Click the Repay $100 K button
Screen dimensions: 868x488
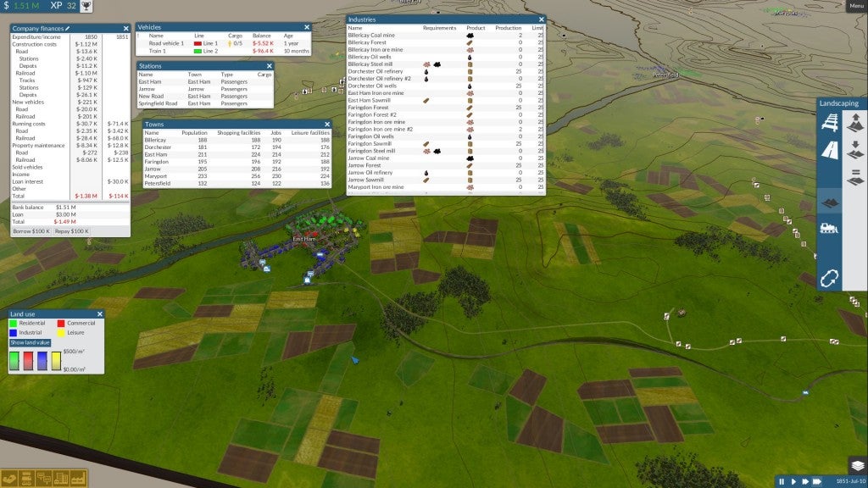72,230
